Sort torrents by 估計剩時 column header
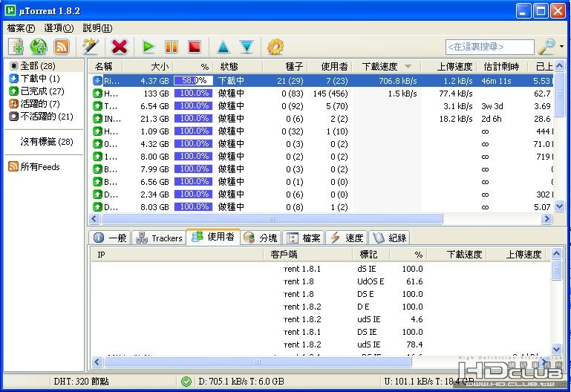This screenshot has width=571, height=392. 503,67
